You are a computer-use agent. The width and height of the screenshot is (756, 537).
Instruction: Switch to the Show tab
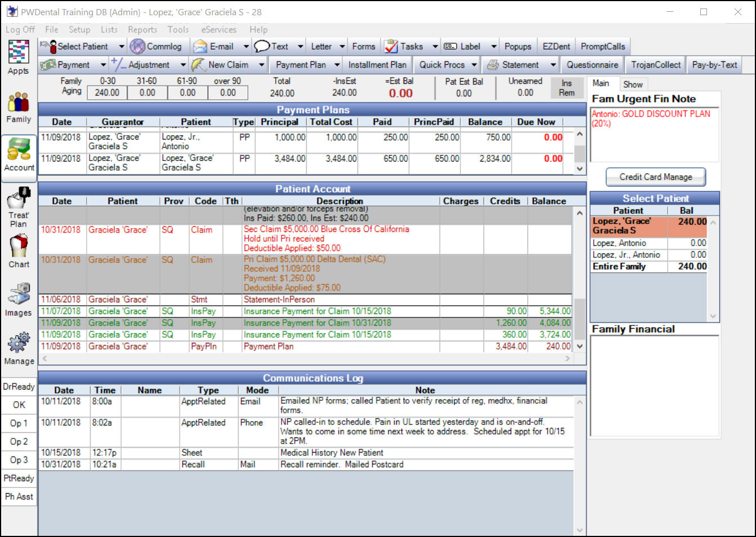(x=633, y=84)
